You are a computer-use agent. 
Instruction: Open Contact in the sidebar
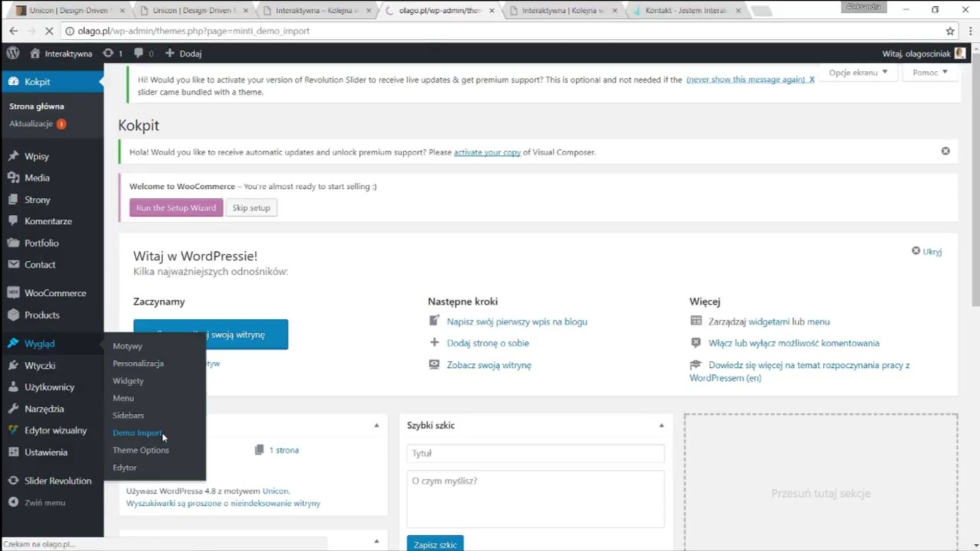[x=40, y=265]
